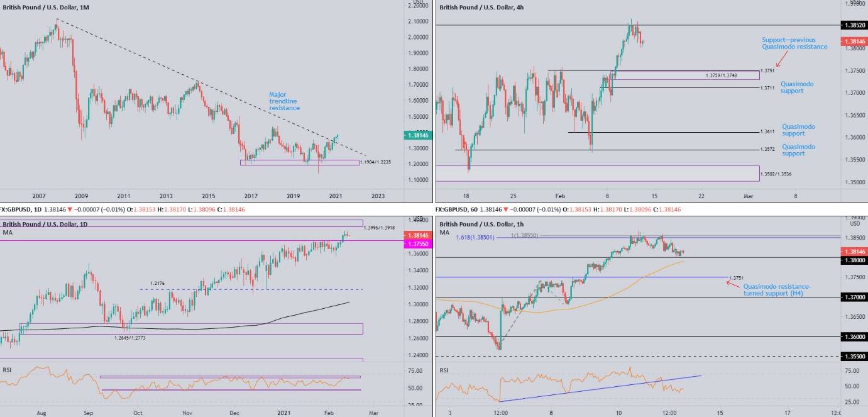868x417 pixels.
Task: Select the 'Quasimodo support' note beside 1.3572
Action: (x=798, y=150)
